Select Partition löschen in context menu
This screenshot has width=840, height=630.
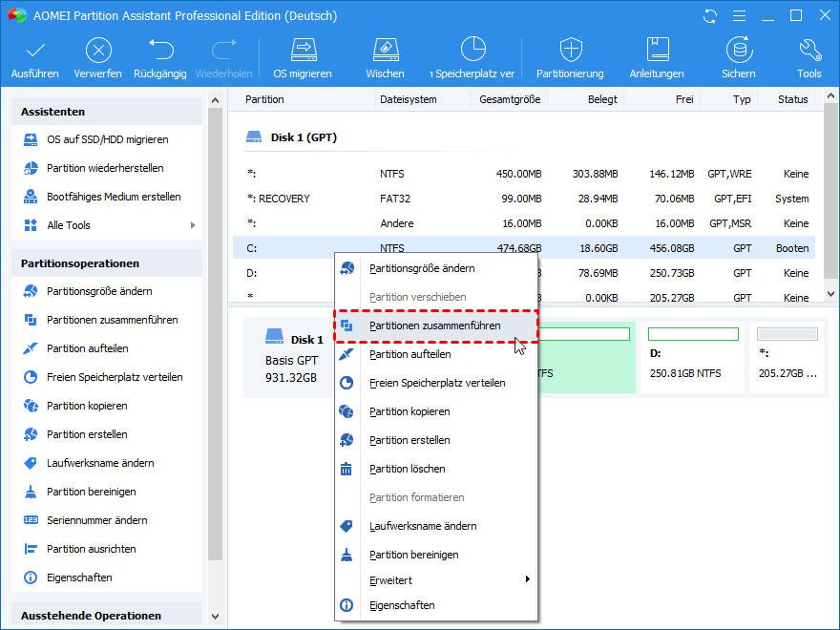436,470
